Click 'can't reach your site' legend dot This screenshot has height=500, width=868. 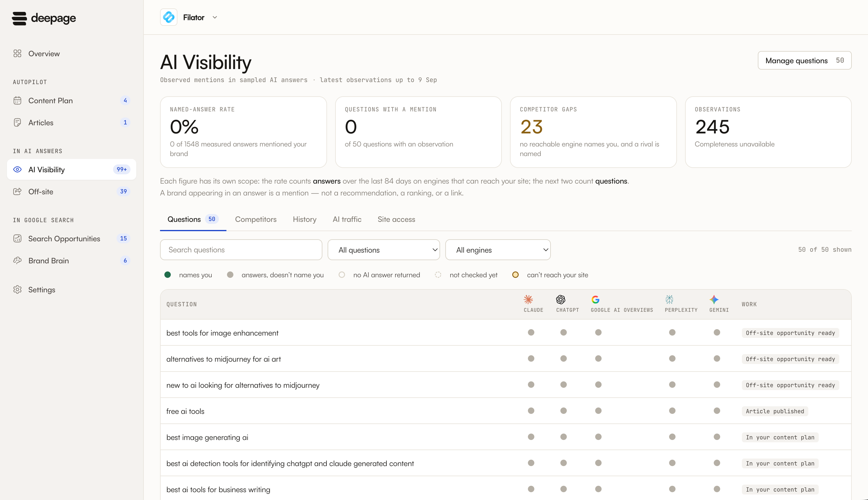[x=515, y=275]
